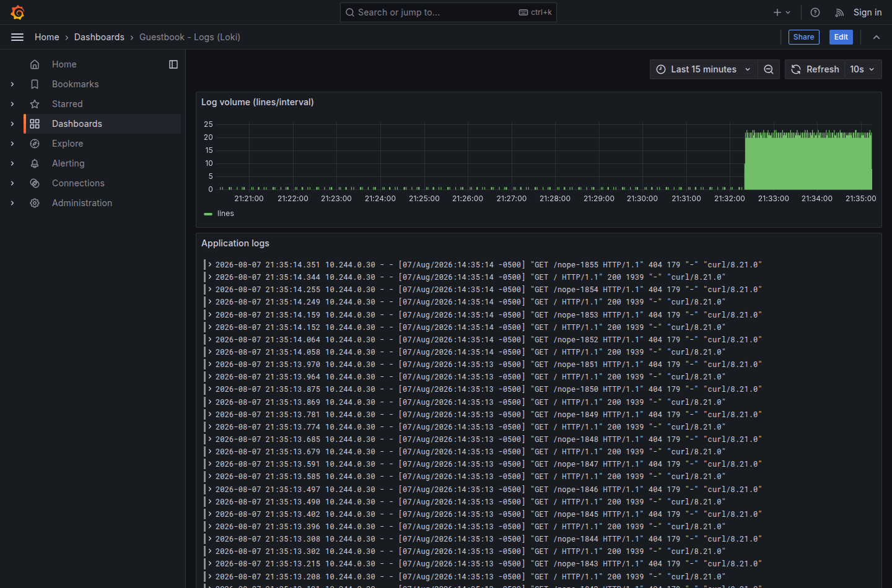Screen dimensions: 892x588
Task: Click the Share button
Action: [x=803, y=37]
